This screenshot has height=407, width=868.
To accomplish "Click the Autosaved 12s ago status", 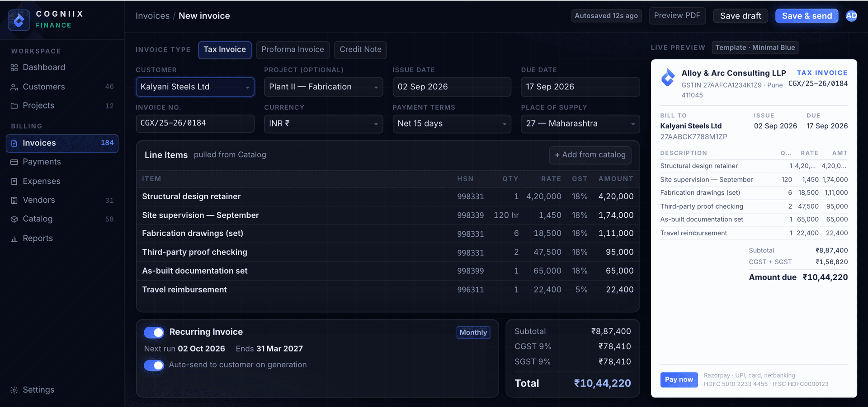I will coord(606,16).
